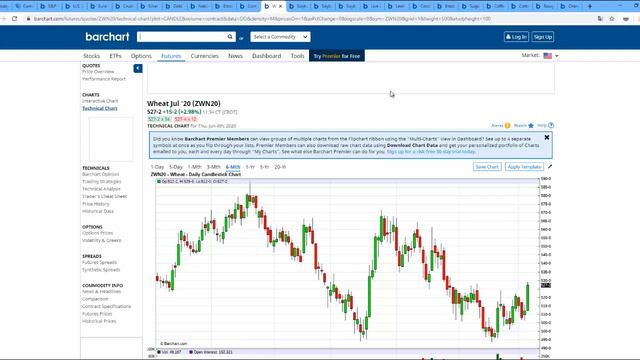Close the active browser tab

280,6
